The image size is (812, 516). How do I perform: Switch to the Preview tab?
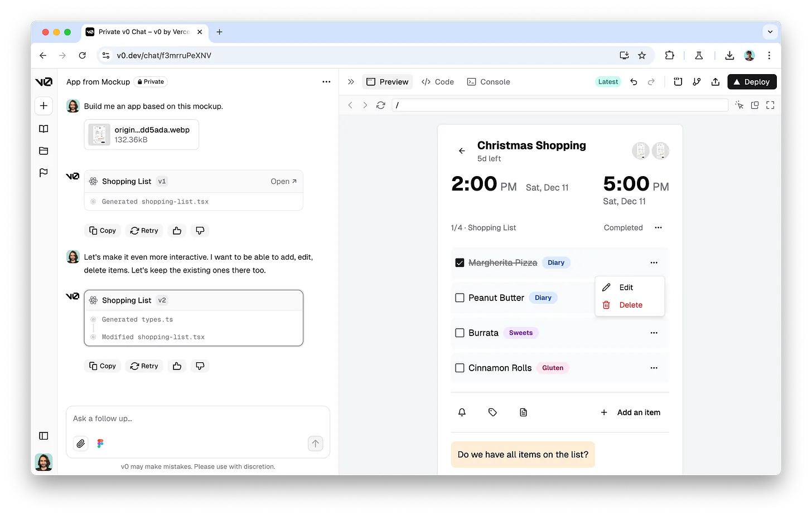[x=388, y=82]
